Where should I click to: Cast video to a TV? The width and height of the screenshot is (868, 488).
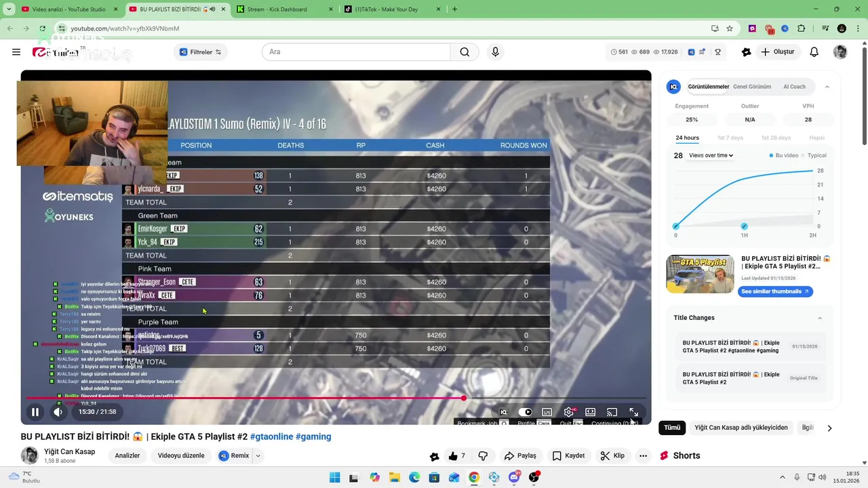(612, 412)
